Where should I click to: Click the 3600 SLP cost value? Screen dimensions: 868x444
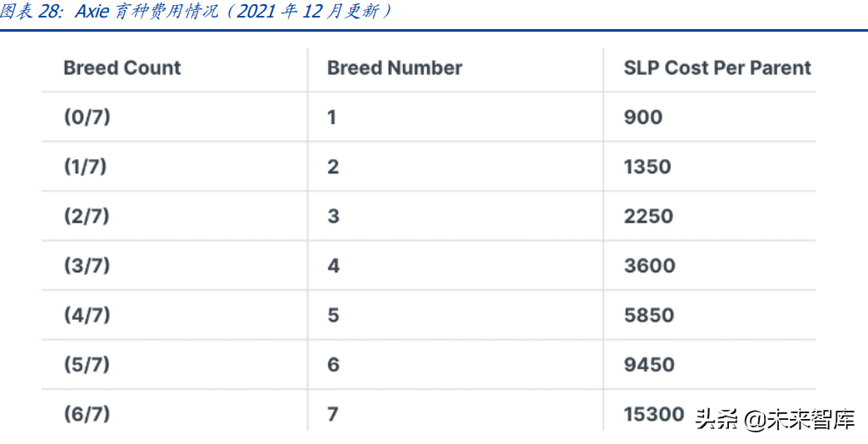click(x=649, y=266)
